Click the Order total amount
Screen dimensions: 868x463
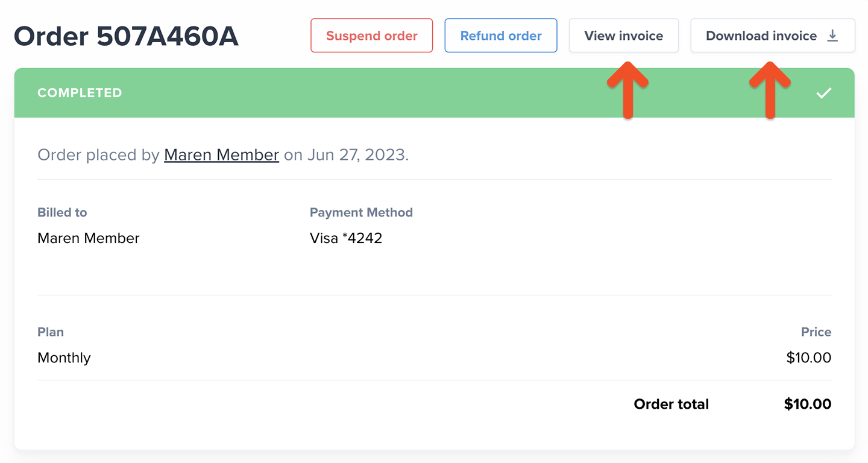[807, 404]
